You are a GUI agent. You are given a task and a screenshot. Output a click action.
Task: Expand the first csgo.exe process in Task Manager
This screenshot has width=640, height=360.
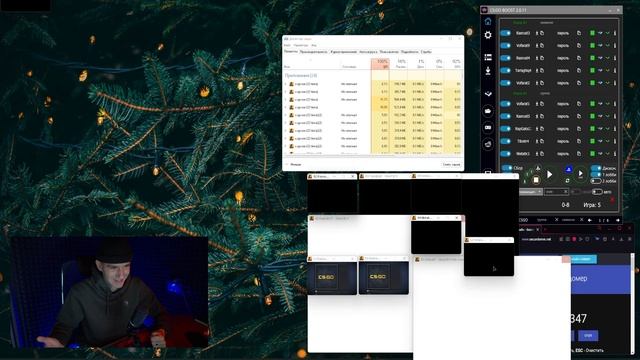286,84
